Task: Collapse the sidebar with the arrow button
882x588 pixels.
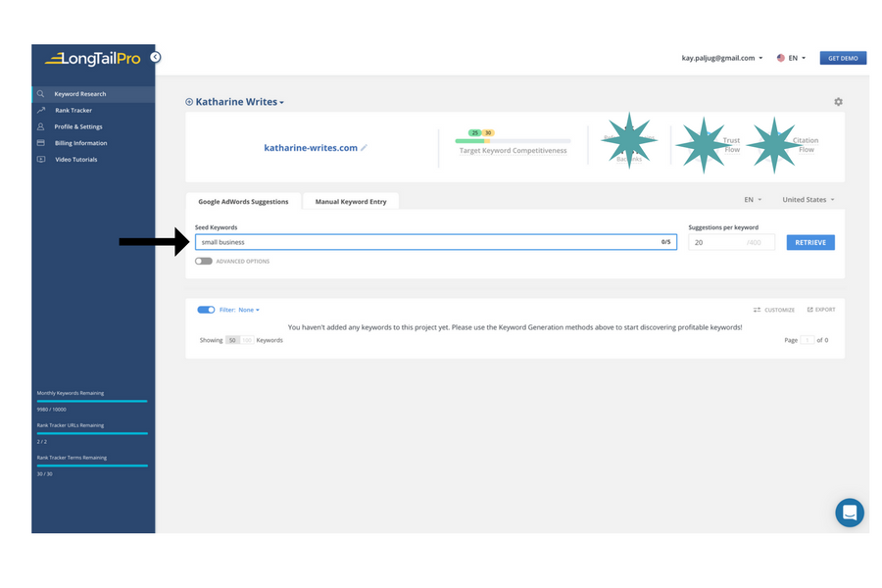Action: click(155, 57)
